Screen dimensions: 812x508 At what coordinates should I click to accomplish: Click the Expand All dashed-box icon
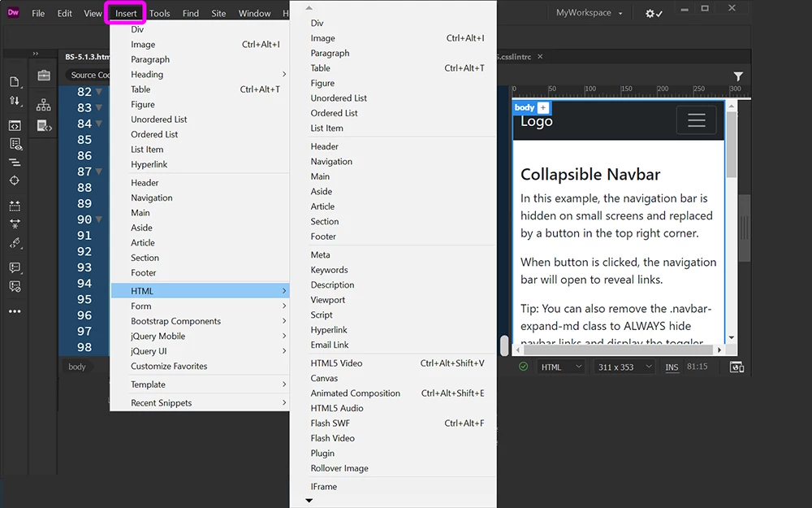click(15, 206)
